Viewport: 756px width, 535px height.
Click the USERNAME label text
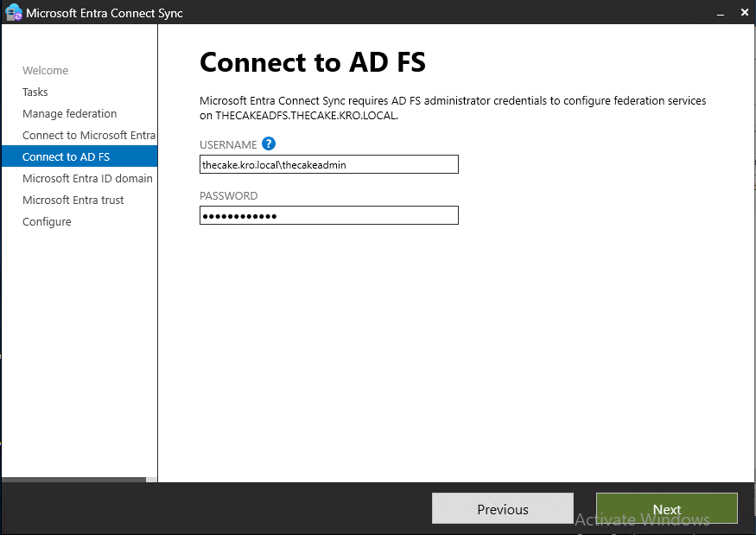pyautogui.click(x=228, y=144)
